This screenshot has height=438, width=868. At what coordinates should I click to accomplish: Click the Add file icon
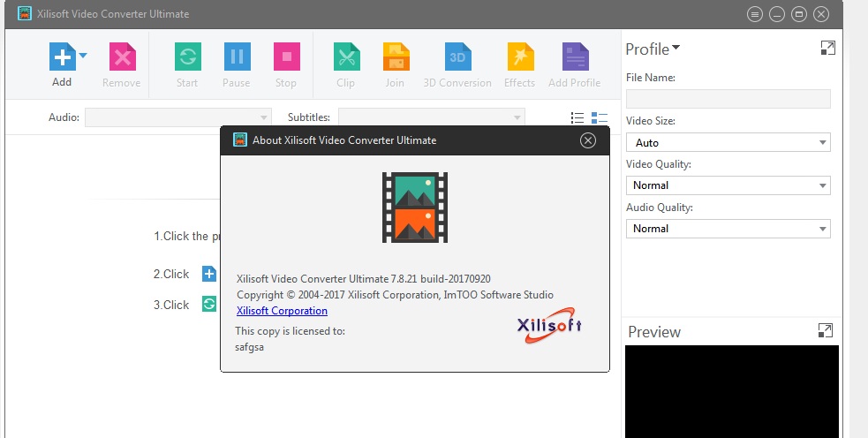(63, 57)
